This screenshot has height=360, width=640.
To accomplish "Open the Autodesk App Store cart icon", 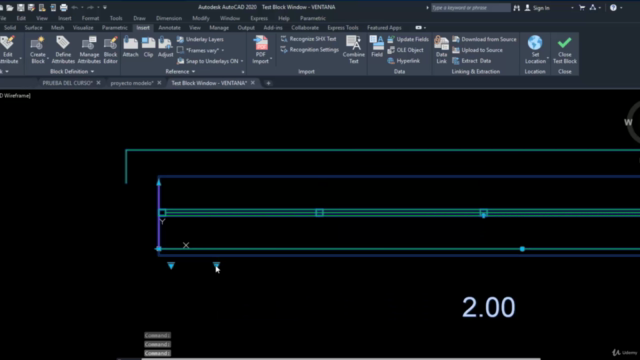I will pyautogui.click(x=582, y=8).
